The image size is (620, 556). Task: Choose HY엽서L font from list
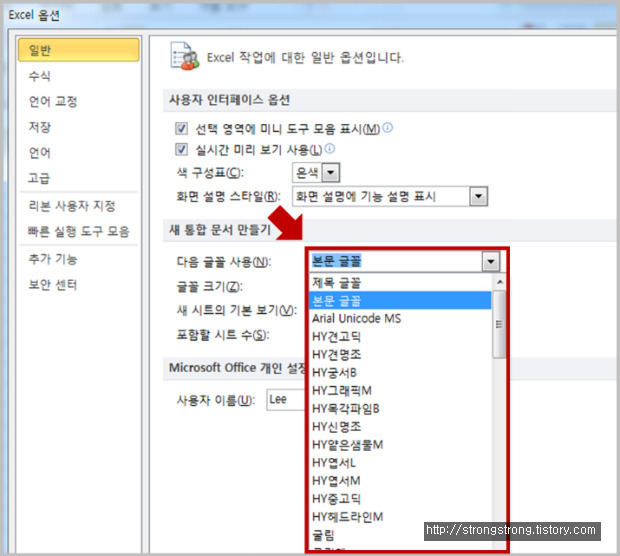pos(400,463)
